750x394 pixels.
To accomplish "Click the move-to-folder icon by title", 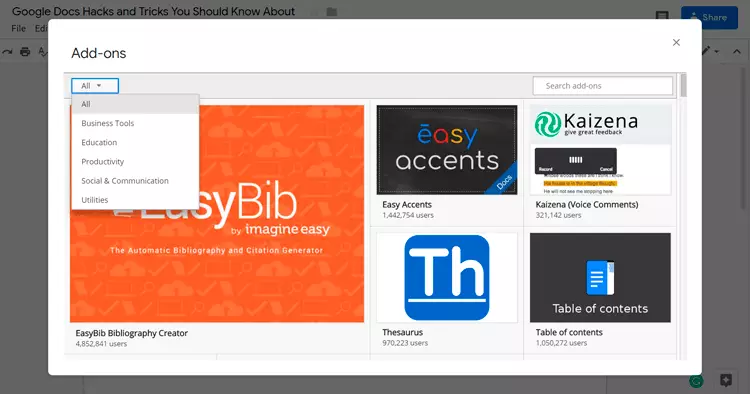I will (332, 12).
